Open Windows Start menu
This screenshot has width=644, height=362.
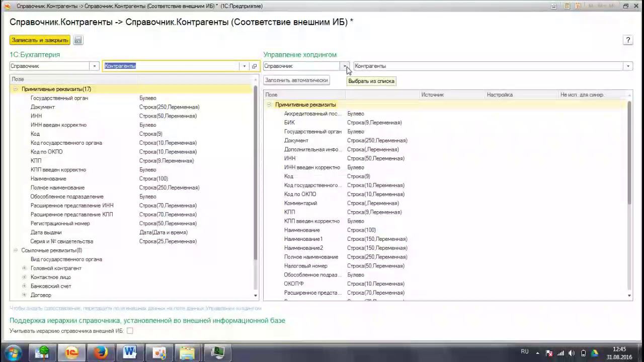click(x=13, y=352)
